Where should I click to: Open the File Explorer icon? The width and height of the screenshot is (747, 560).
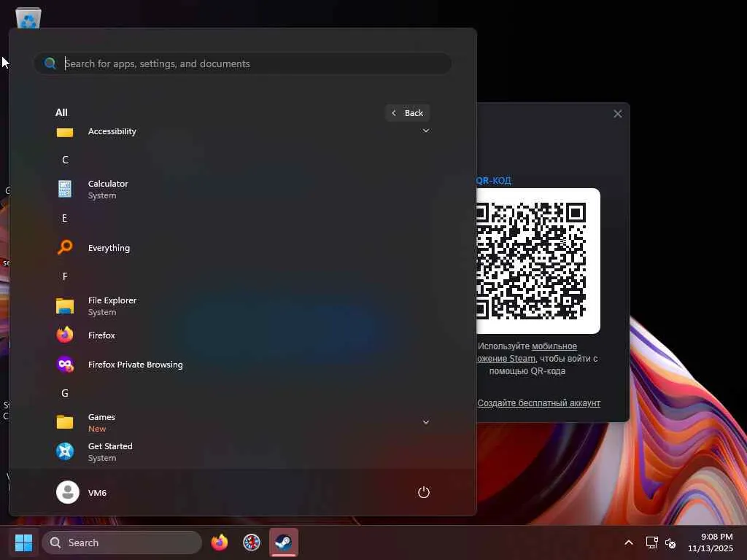coord(65,306)
